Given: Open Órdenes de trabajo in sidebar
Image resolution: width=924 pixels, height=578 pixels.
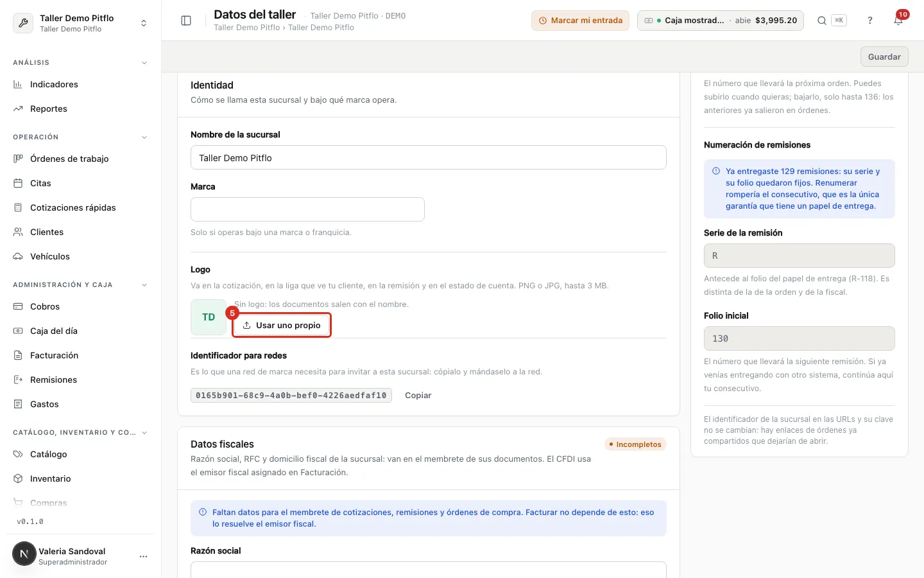Looking at the screenshot, I should 69,159.
